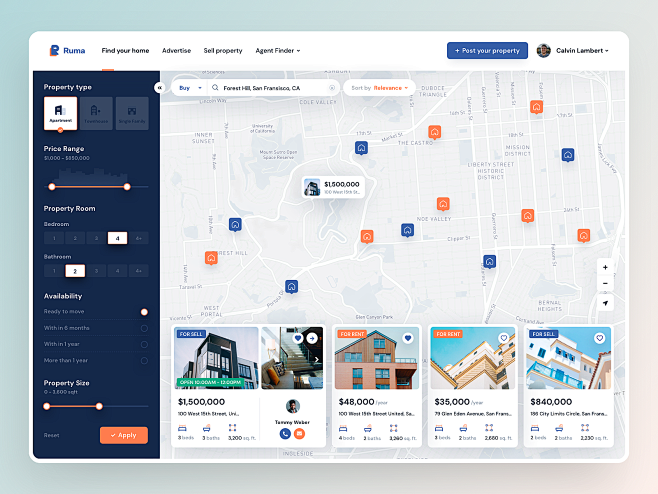Select the blue map pin in Mission District

pos(568,155)
